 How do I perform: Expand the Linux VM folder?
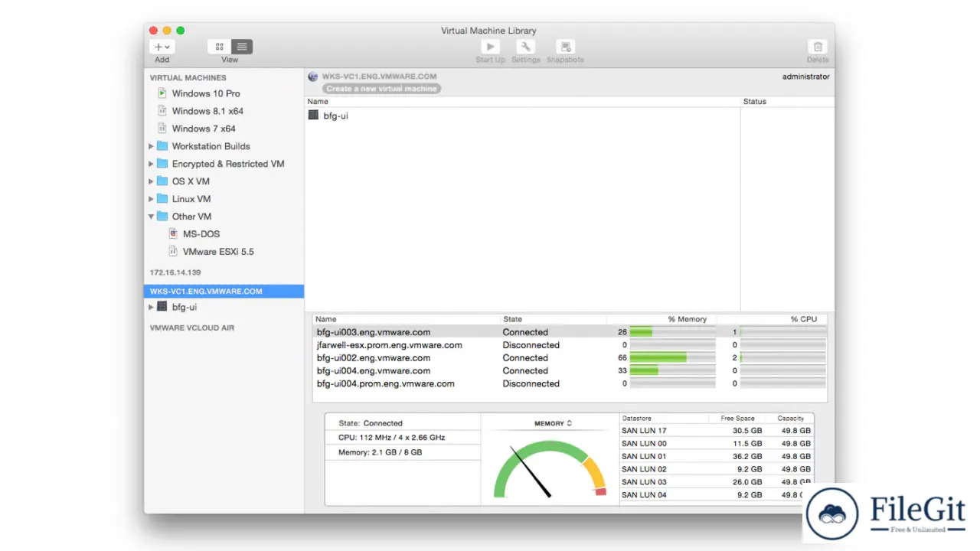tap(151, 199)
